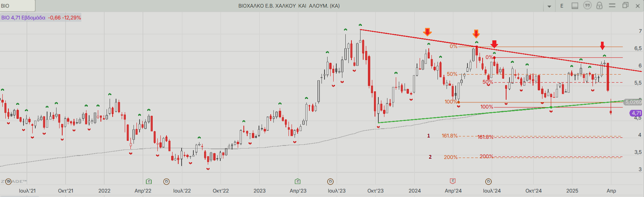Select the red 161.8% Fibonacci label
The height and width of the screenshot is (197, 644).
click(485, 137)
